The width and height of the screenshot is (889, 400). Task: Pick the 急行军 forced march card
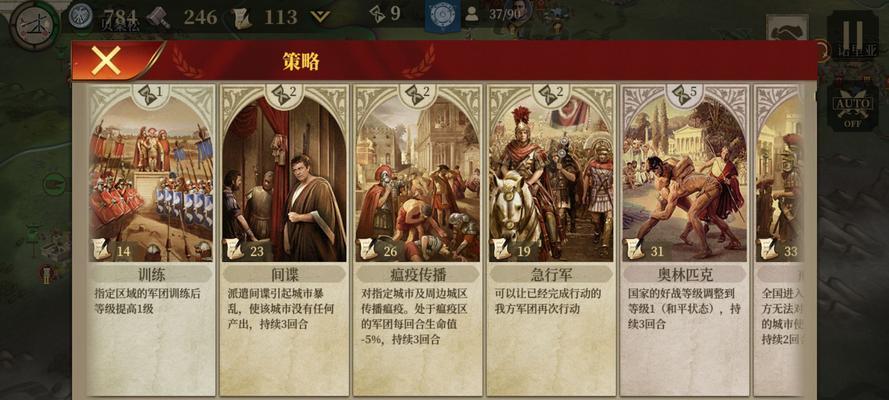click(551, 240)
